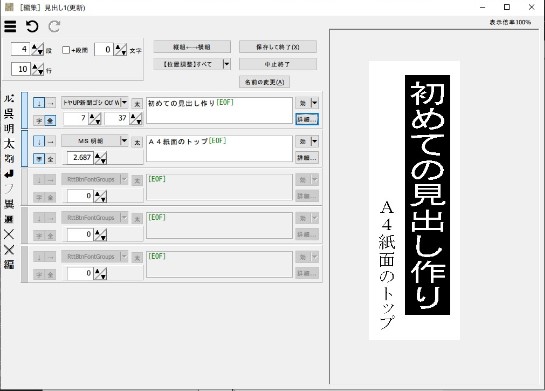Open 効 dropdown in 初めての見出し作り row
The height and width of the screenshot is (391, 545).
coord(315,103)
